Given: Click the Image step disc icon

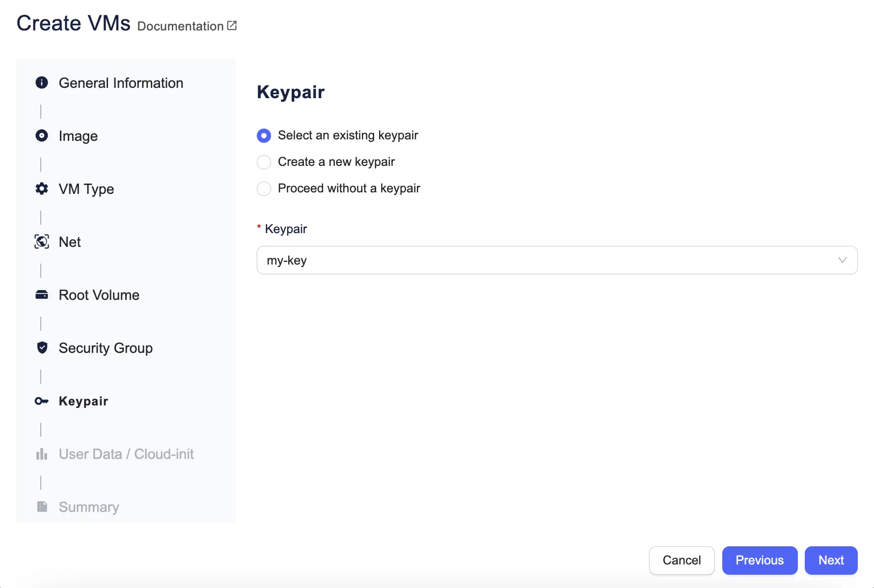Looking at the screenshot, I should click(x=42, y=135).
